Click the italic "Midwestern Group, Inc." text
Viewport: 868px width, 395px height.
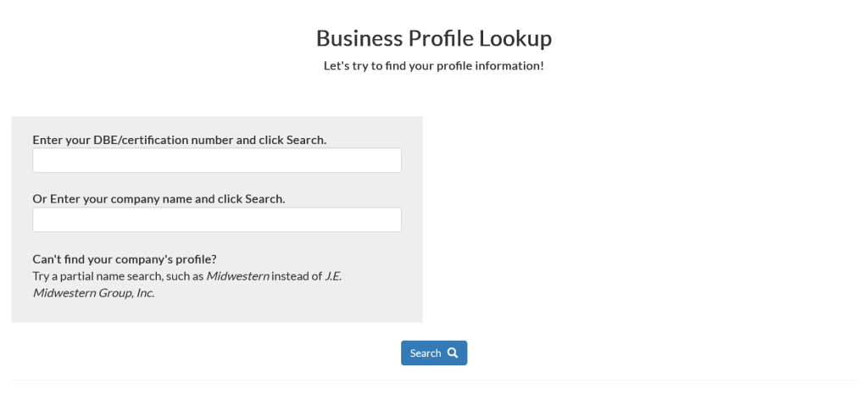pos(93,293)
